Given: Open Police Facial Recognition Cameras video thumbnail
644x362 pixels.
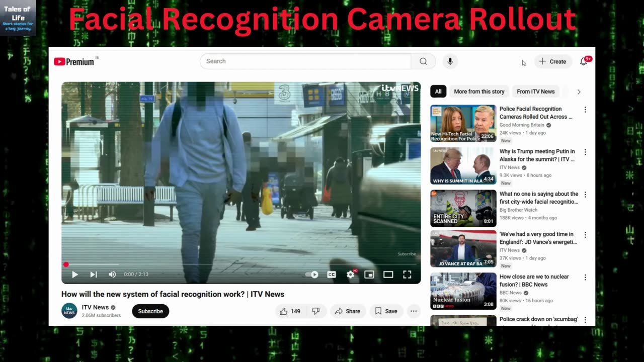Looking at the screenshot, I should point(463,123).
